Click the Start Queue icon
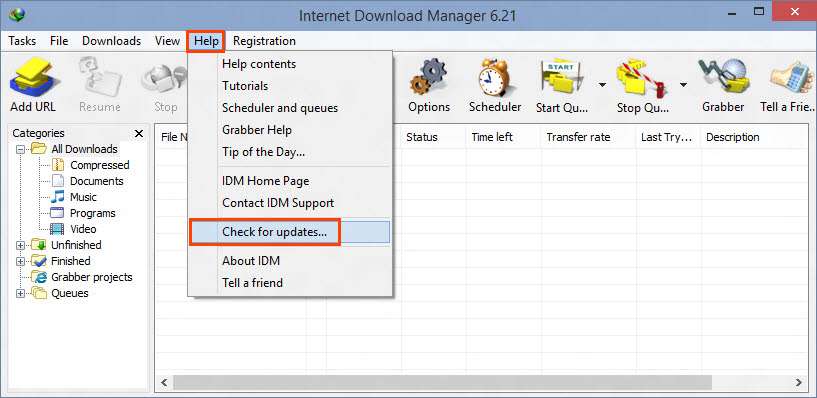 tap(562, 78)
